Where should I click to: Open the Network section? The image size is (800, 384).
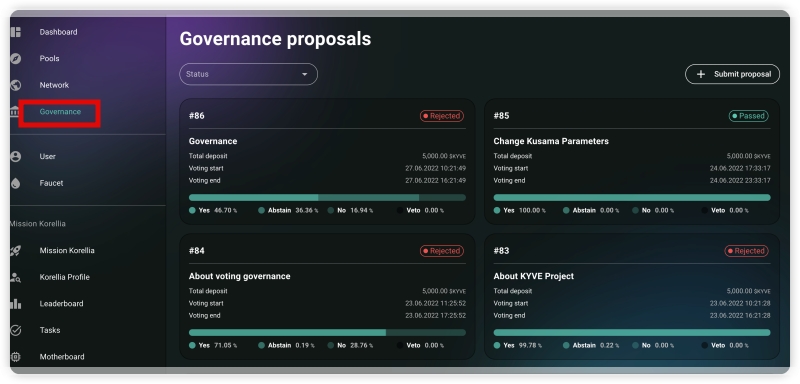click(x=54, y=85)
